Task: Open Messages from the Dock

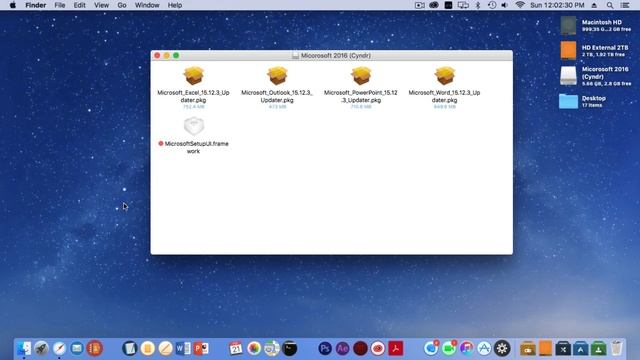Action: 431,348
